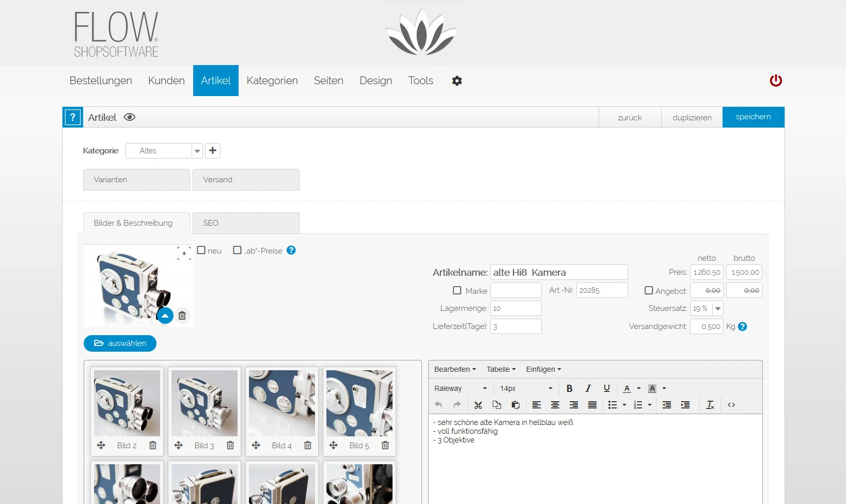Go to Kategorien in main navigation
The image size is (846, 504).
click(x=272, y=81)
